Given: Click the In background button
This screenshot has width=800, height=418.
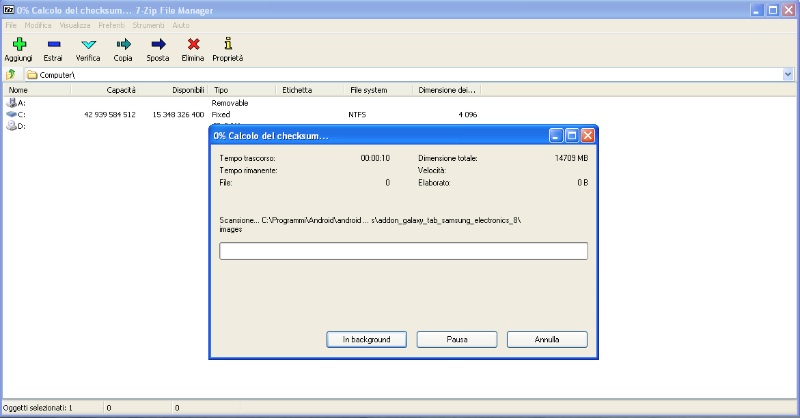Looking at the screenshot, I should [x=366, y=340].
